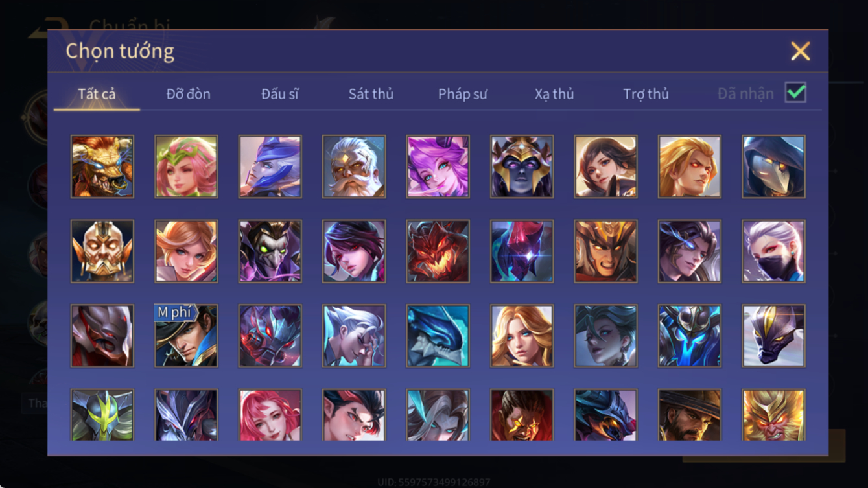Pick the pink-haired hero with green leaf crown
Image resolution: width=868 pixels, height=488 pixels.
pyautogui.click(x=186, y=167)
